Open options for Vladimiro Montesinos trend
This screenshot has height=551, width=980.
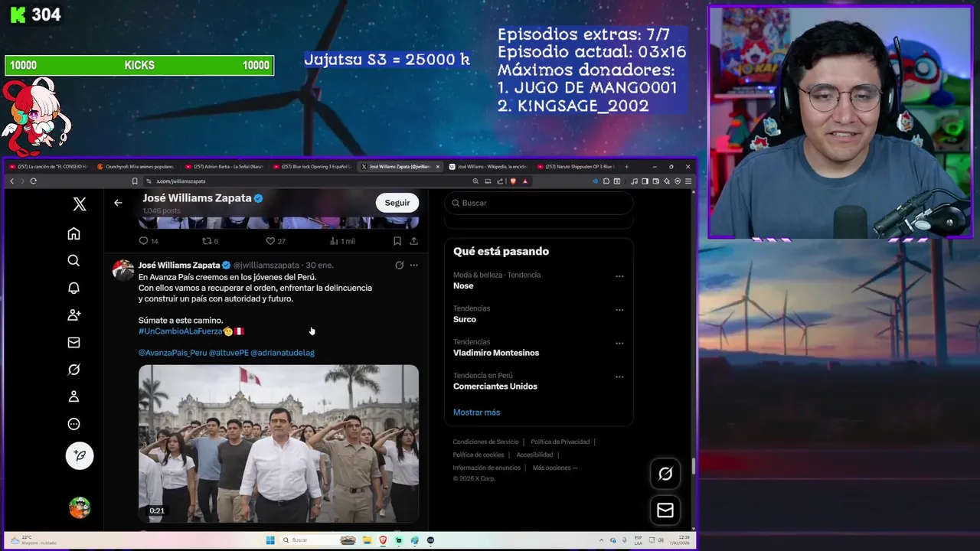pos(619,344)
